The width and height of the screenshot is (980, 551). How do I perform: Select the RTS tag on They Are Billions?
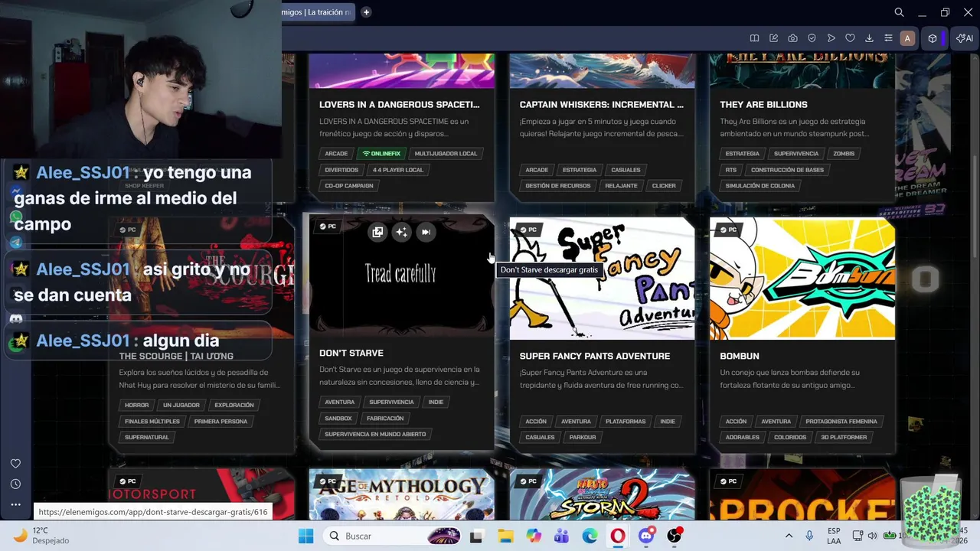click(x=731, y=169)
